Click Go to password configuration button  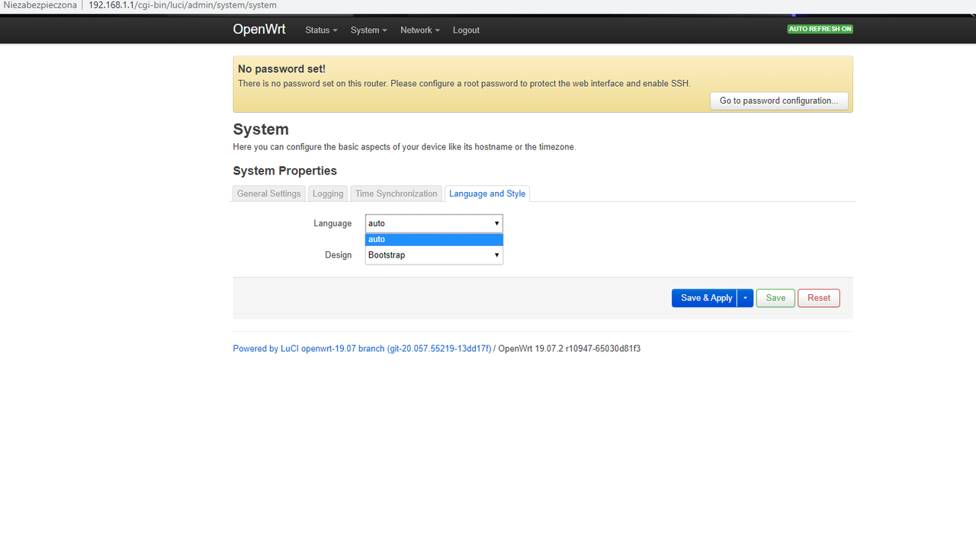click(779, 101)
